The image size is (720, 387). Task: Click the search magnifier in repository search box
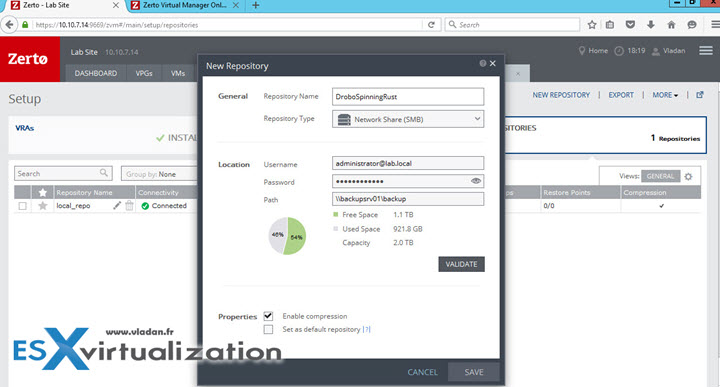[104, 173]
